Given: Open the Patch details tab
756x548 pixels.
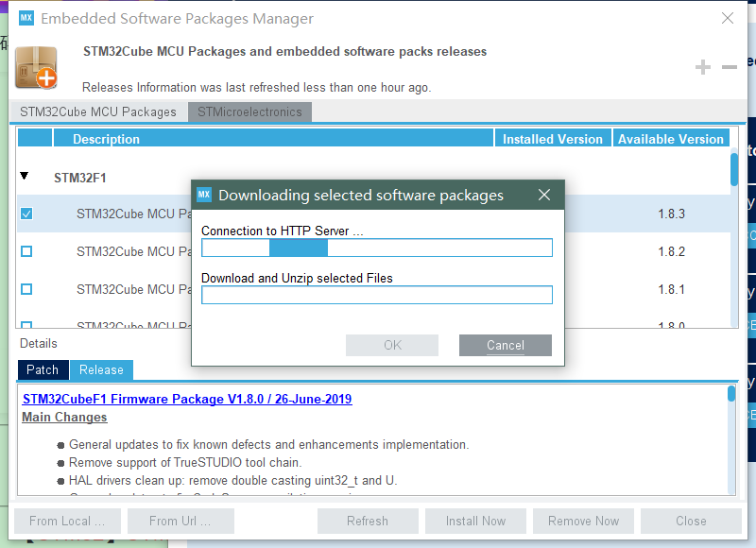Looking at the screenshot, I should [43, 369].
